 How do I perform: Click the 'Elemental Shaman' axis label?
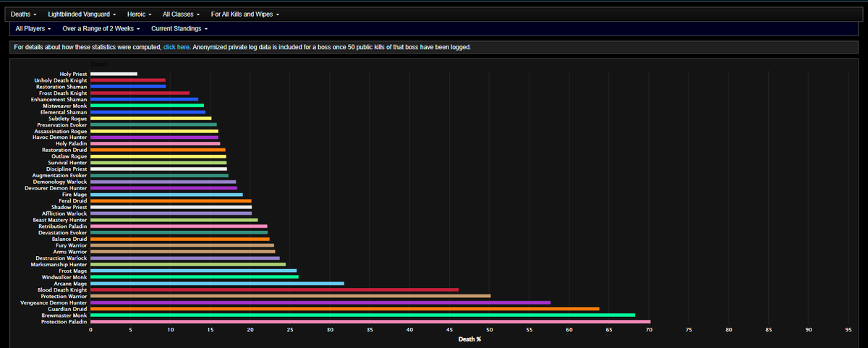pyautogui.click(x=64, y=112)
